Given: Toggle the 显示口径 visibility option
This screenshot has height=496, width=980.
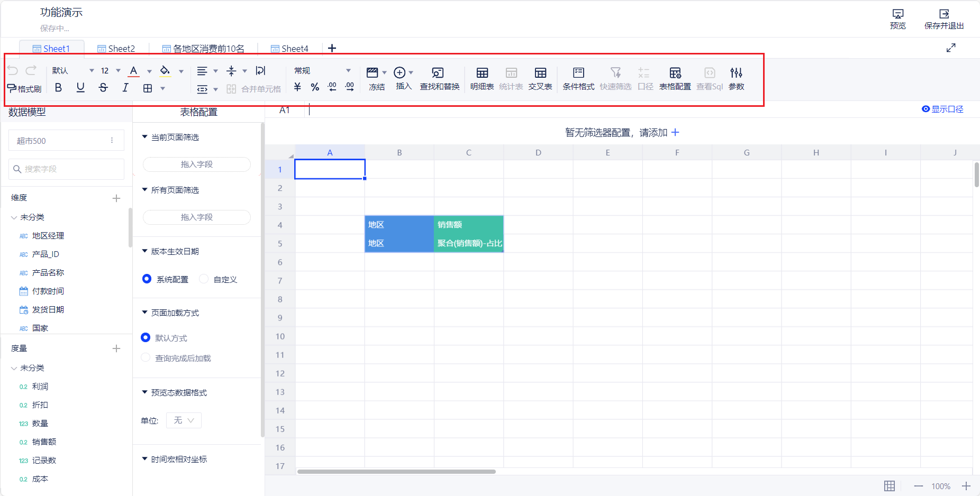Looking at the screenshot, I should pyautogui.click(x=942, y=109).
